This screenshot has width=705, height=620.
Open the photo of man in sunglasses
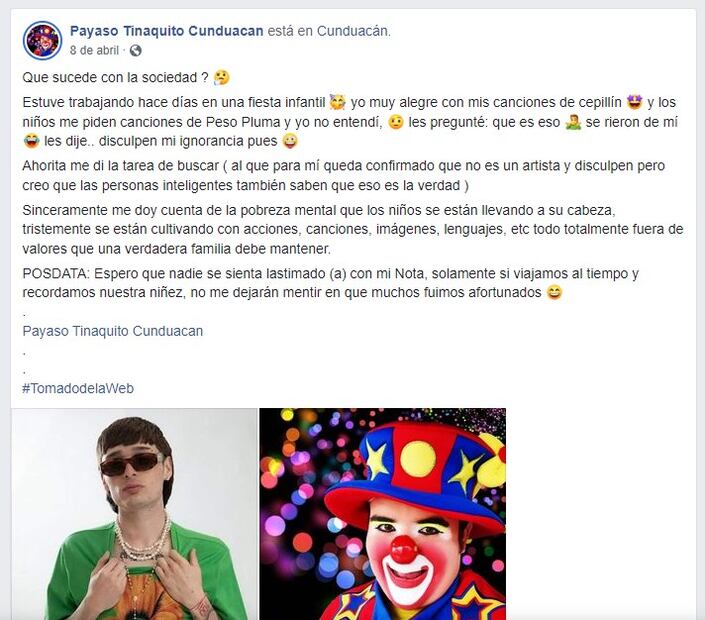click(134, 514)
